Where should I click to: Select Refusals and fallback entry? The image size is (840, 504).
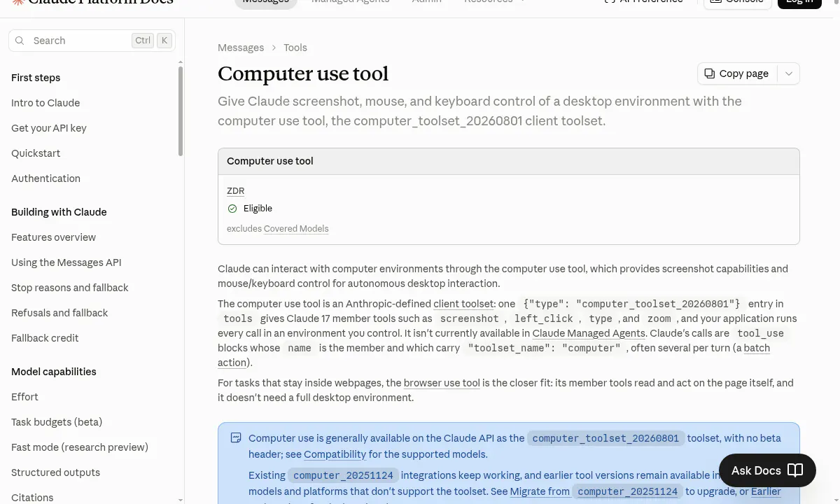pos(59,313)
